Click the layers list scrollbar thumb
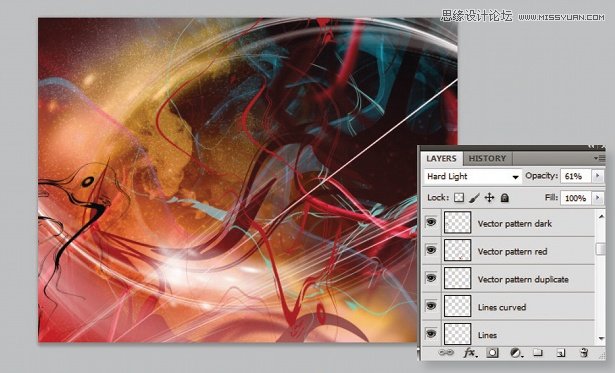Viewport: 615px width, 373px height. click(601, 249)
